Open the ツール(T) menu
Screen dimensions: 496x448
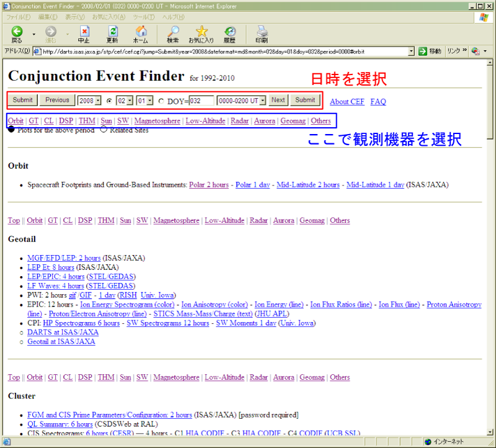pos(144,17)
